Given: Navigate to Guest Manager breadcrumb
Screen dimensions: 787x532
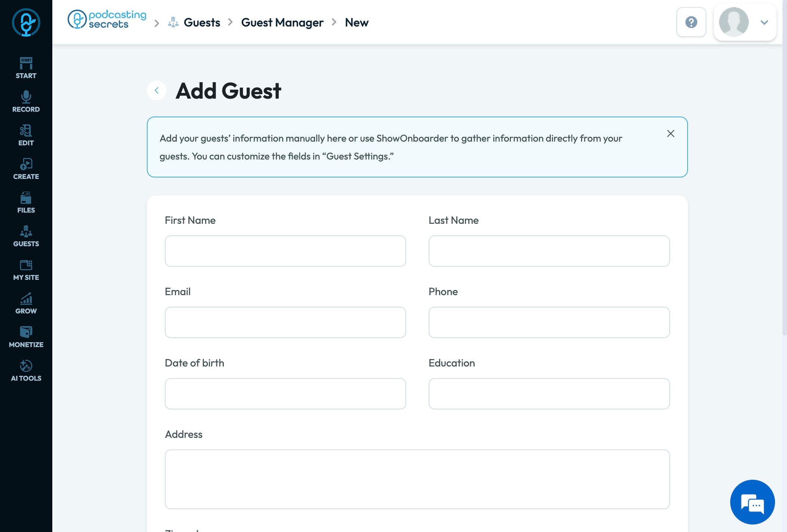Looking at the screenshot, I should pyautogui.click(x=282, y=22).
